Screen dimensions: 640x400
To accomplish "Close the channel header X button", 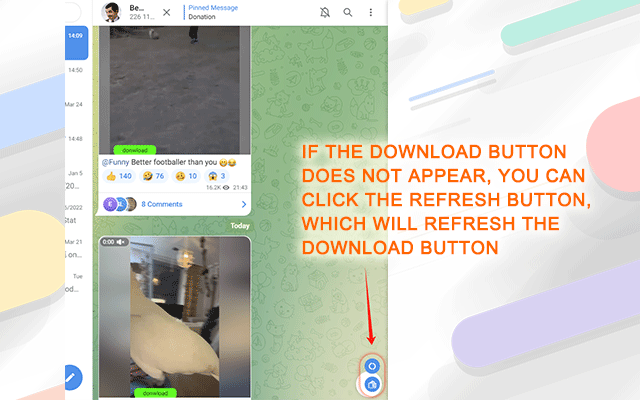I will coord(167,12).
